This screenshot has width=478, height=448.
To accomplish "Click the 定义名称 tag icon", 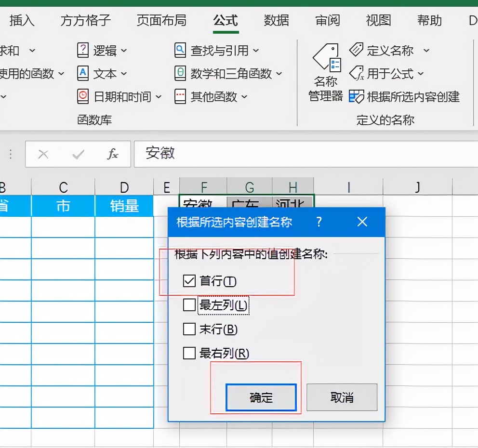I will pyautogui.click(x=356, y=50).
